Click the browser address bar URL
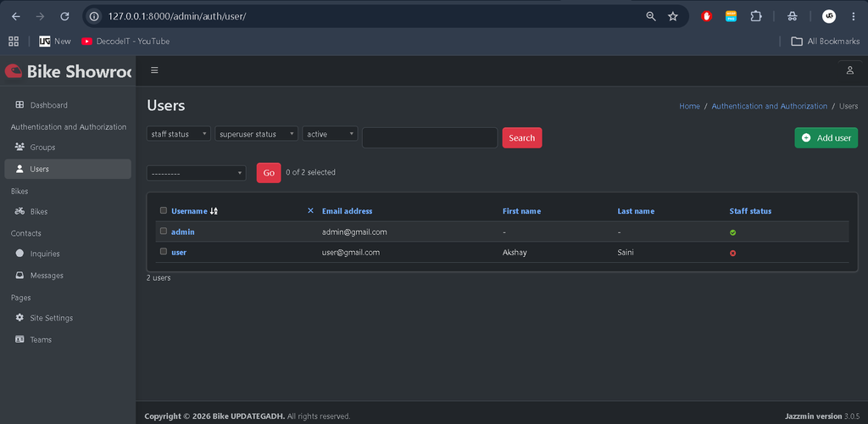868x424 pixels. (x=177, y=17)
